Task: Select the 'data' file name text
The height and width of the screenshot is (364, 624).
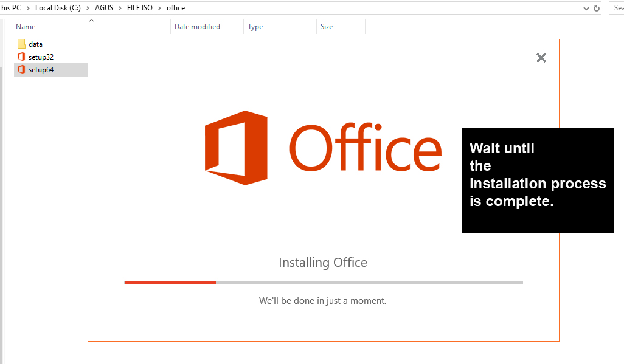Action: [x=35, y=44]
